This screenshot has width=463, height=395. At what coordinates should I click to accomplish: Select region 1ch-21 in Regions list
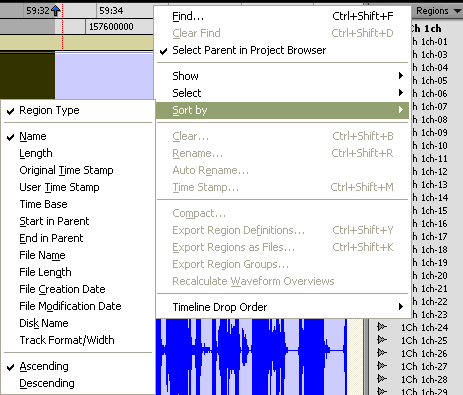[x=430, y=289]
